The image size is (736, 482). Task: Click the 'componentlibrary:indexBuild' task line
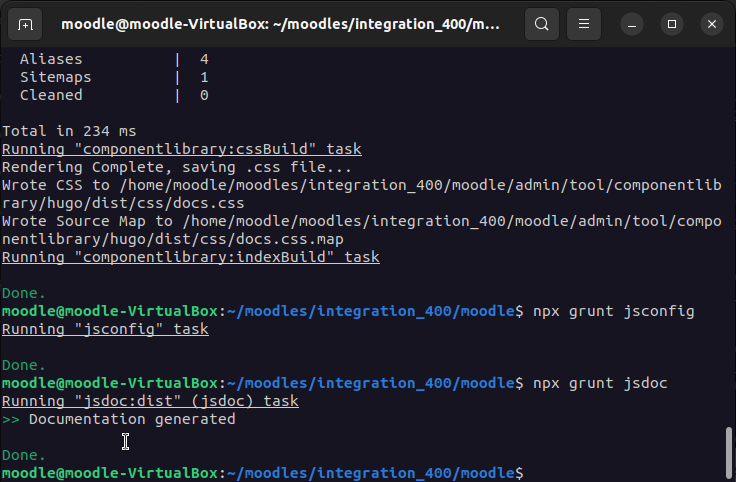(x=191, y=257)
